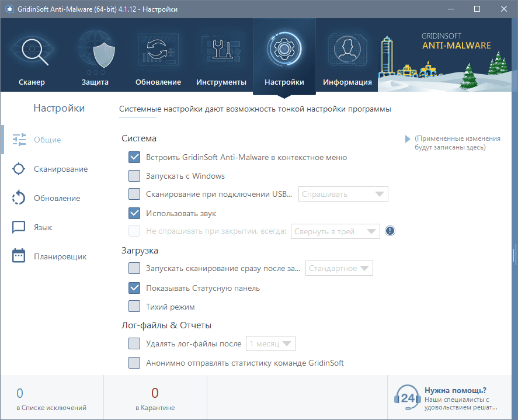Open Общие settings section
This screenshot has width=518, height=420.
(47, 140)
